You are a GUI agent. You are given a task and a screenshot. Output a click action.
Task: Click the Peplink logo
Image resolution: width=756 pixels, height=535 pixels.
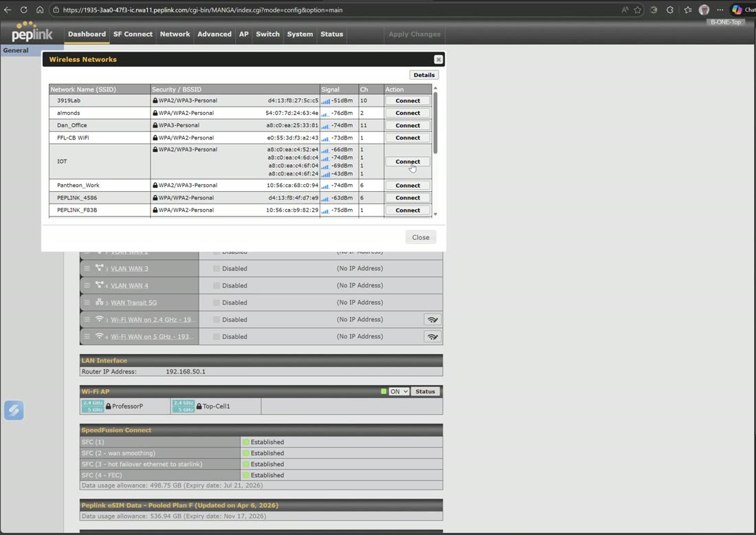pos(32,32)
